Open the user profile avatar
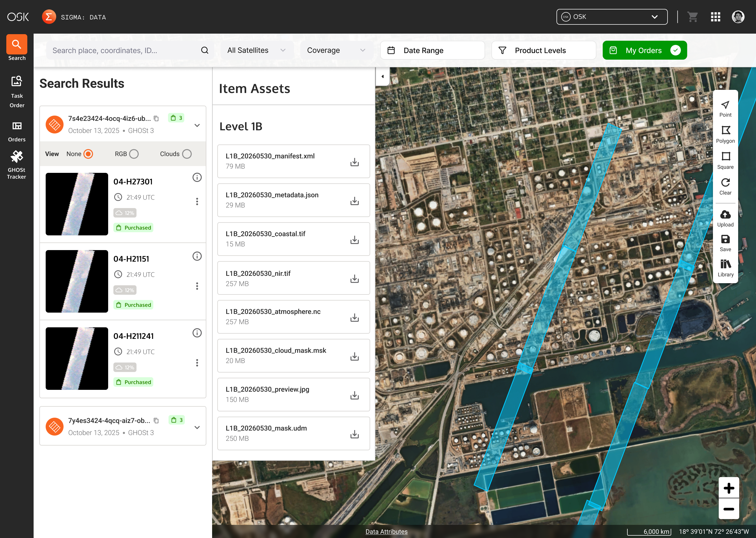Viewport: 756px width, 538px height. click(x=738, y=17)
